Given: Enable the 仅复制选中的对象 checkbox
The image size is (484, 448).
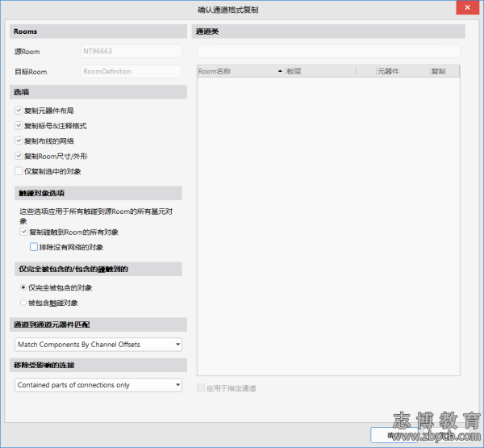Looking at the screenshot, I should pos(19,171).
